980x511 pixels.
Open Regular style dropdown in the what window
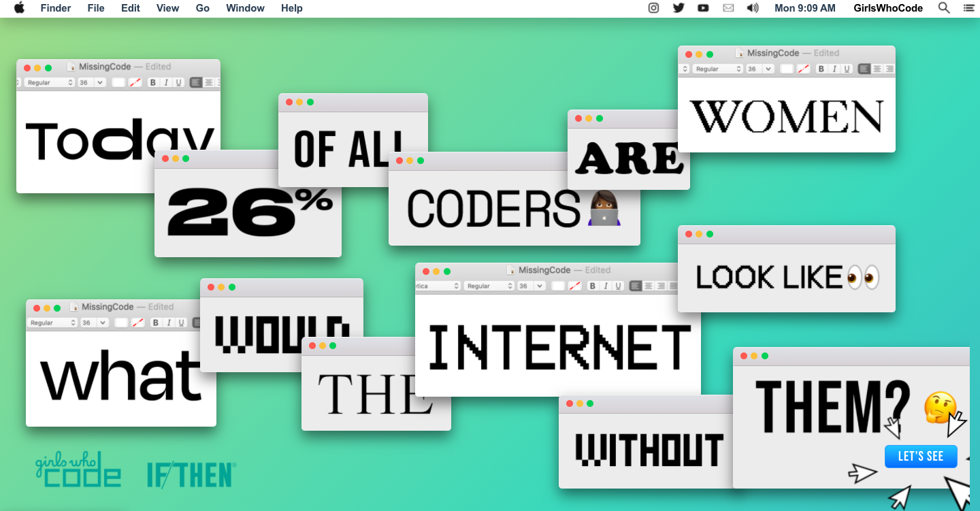tap(51, 323)
